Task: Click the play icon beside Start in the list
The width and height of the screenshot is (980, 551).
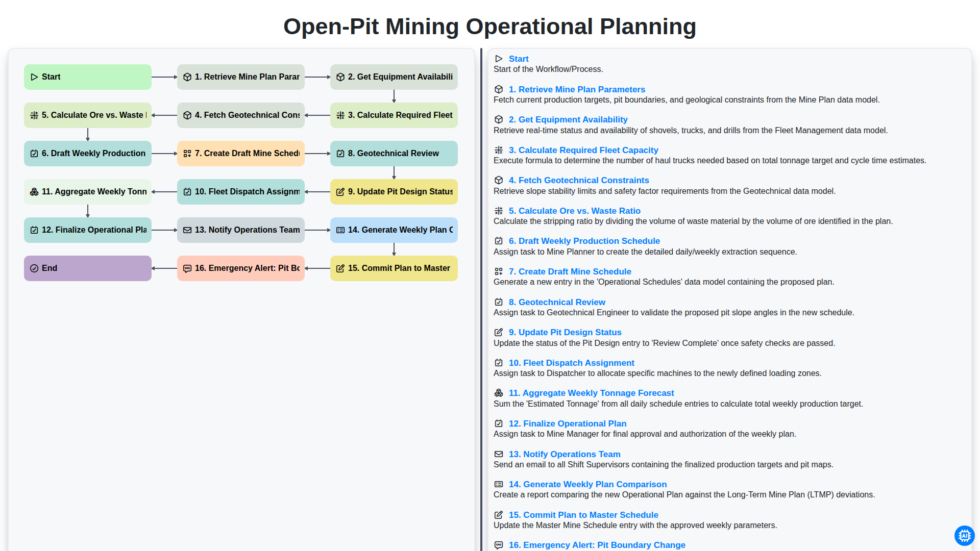Action: pyautogui.click(x=499, y=59)
